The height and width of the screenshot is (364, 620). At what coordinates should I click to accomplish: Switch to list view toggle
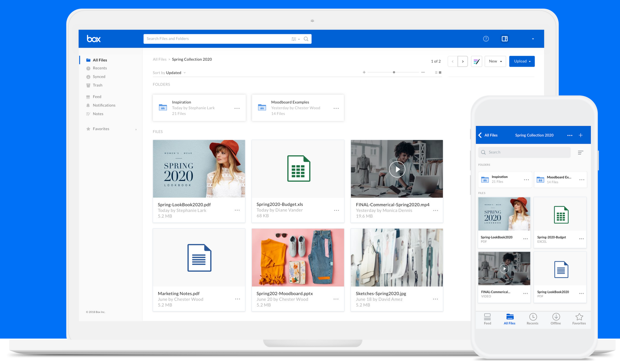coord(436,73)
